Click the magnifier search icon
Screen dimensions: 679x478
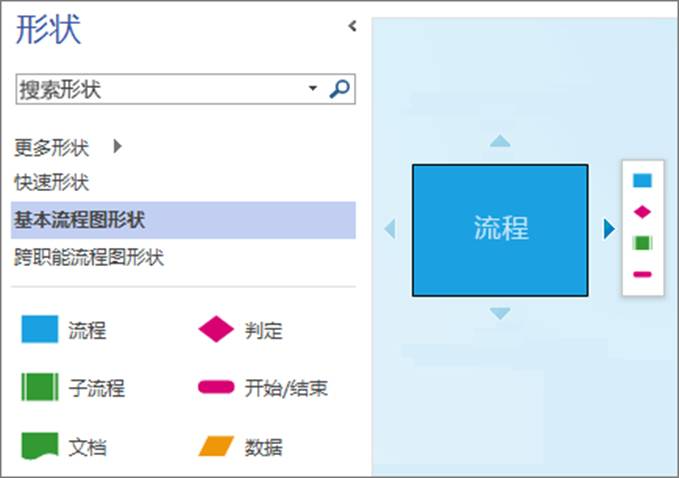pyautogui.click(x=340, y=89)
